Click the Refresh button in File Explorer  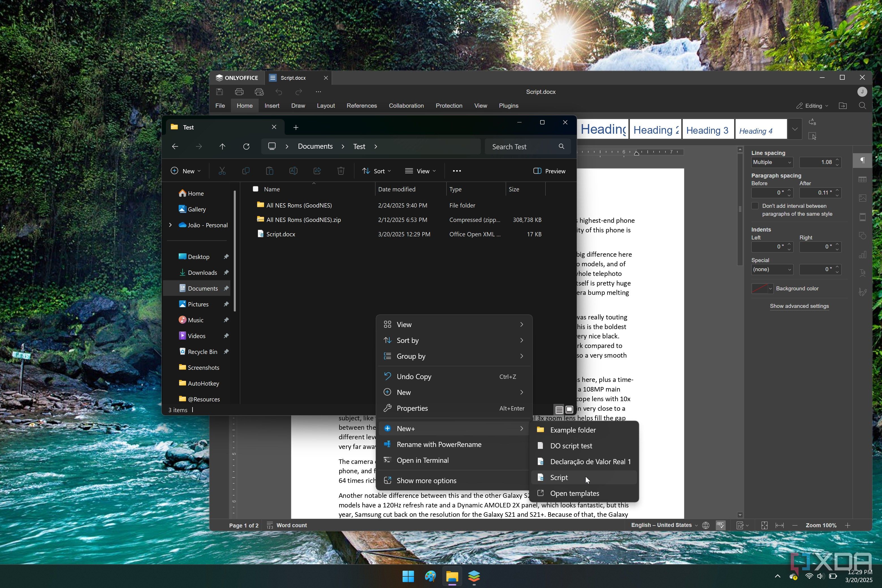pyautogui.click(x=247, y=146)
